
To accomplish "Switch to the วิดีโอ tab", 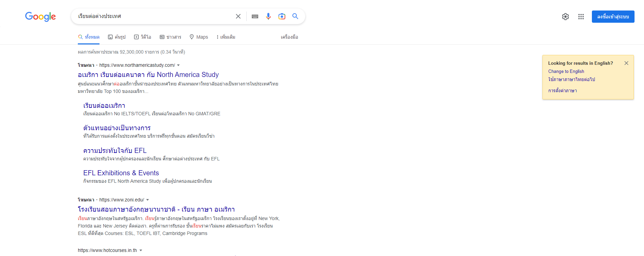I will [x=142, y=37].
